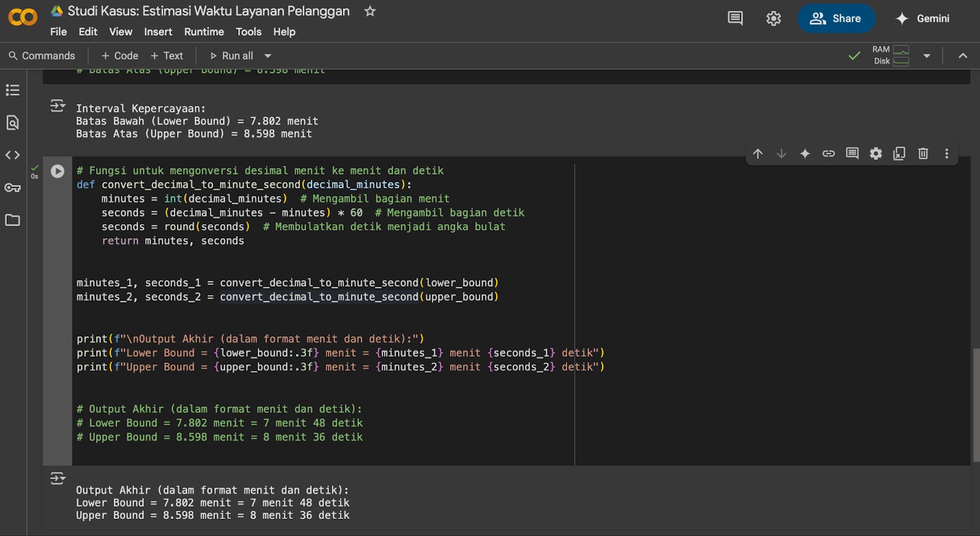Copy link to cell icon
This screenshot has width=980, height=536.
[828, 154]
